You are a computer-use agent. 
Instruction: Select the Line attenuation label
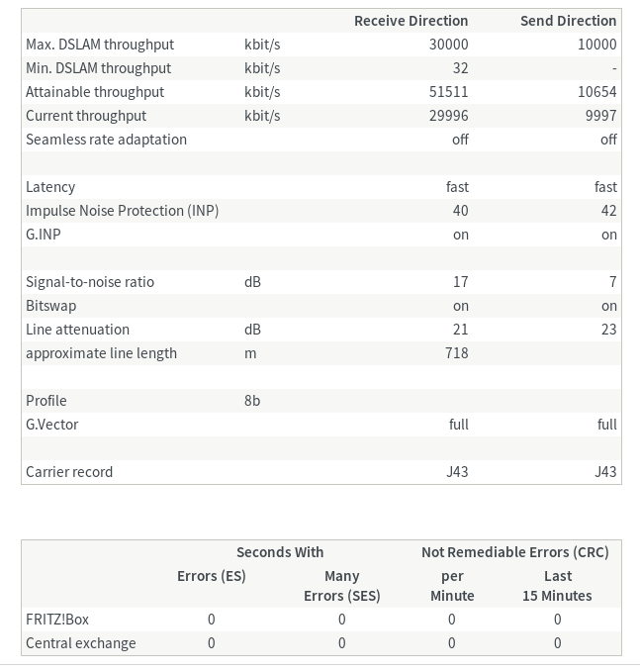tap(77, 330)
